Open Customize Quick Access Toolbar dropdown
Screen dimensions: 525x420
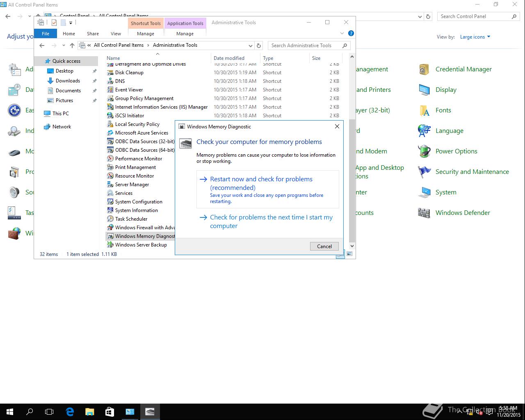pos(71,23)
